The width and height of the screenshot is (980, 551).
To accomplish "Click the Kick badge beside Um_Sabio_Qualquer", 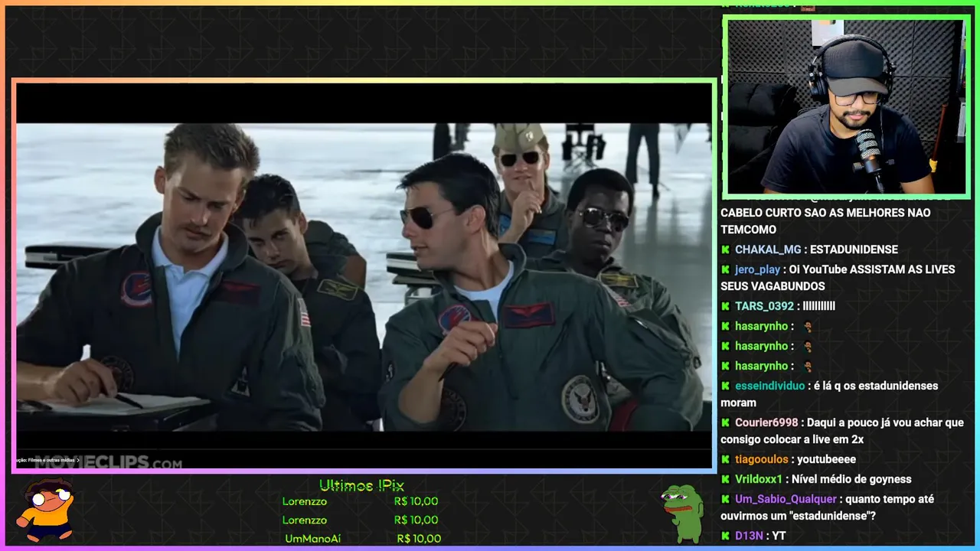I will point(725,499).
